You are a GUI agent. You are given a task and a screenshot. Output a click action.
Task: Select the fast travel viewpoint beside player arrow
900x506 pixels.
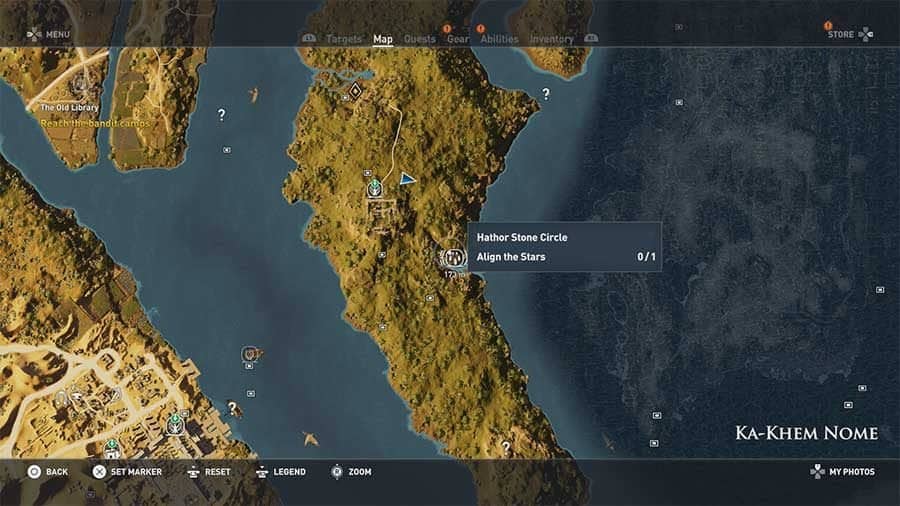click(375, 188)
